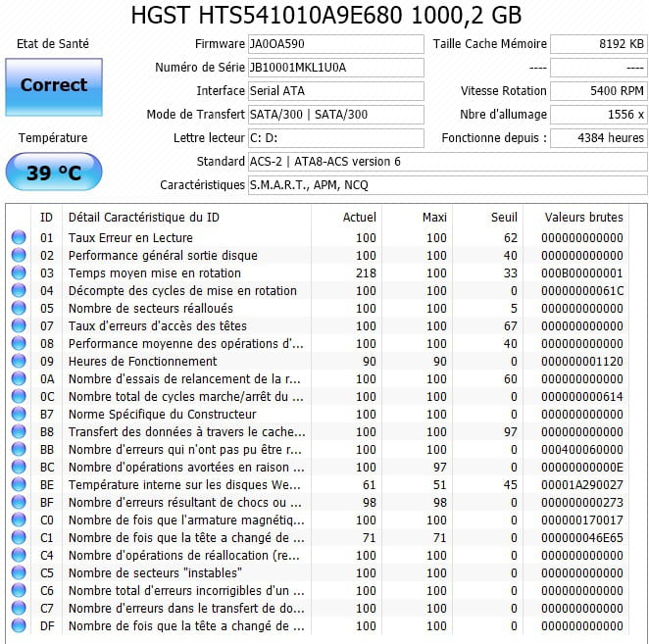Click raw value 000B00000001

582,273
